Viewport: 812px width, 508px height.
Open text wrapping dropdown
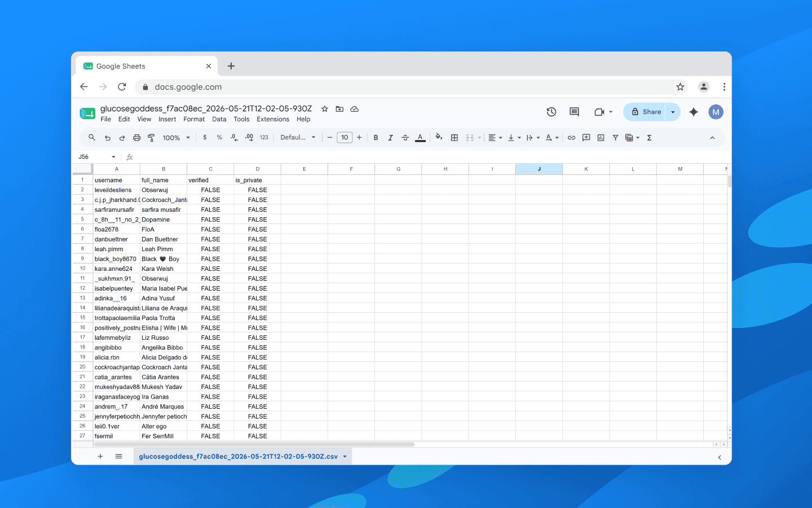click(533, 138)
